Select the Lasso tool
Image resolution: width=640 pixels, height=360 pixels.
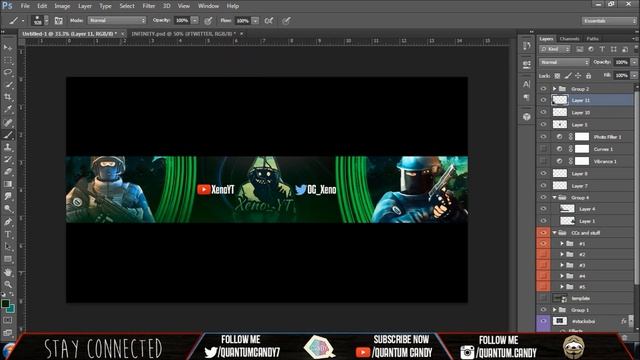click(x=8, y=72)
